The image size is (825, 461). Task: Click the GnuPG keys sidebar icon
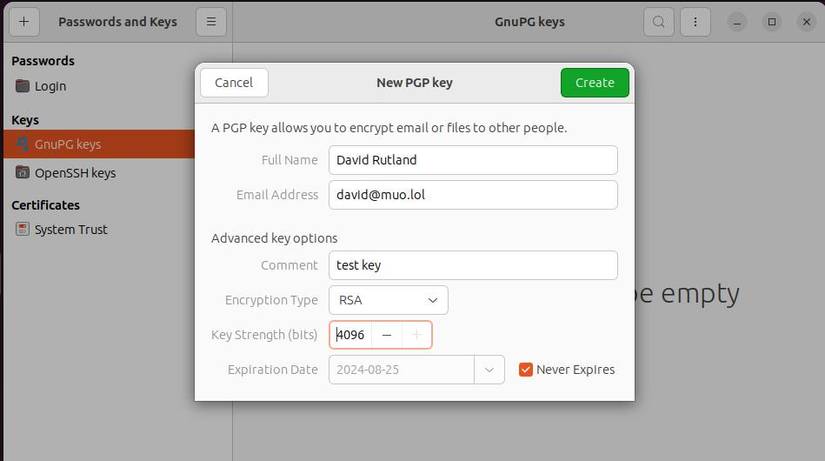click(x=23, y=144)
